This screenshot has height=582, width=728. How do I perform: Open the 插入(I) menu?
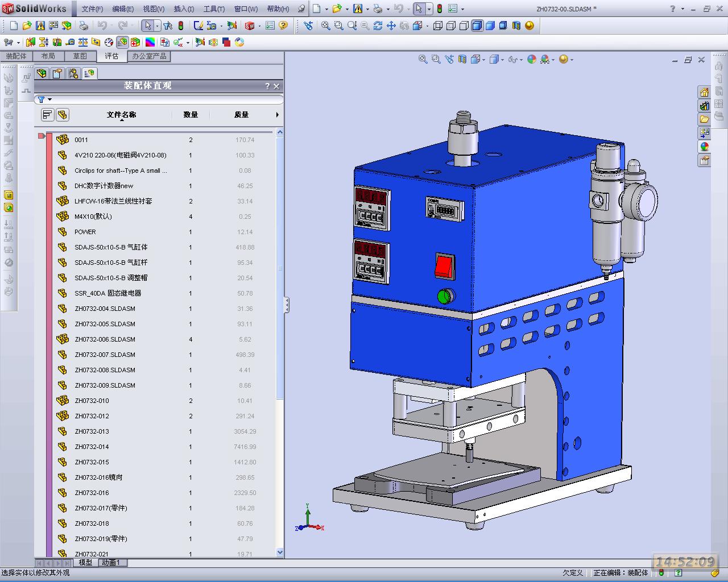pos(184,9)
